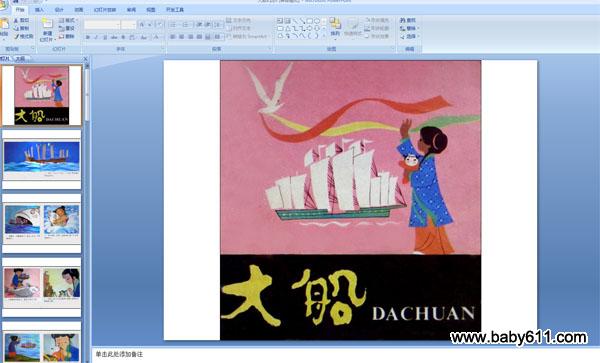Open the font name dropdown
Viewport: 600px width, 363px height.
tap(102, 25)
